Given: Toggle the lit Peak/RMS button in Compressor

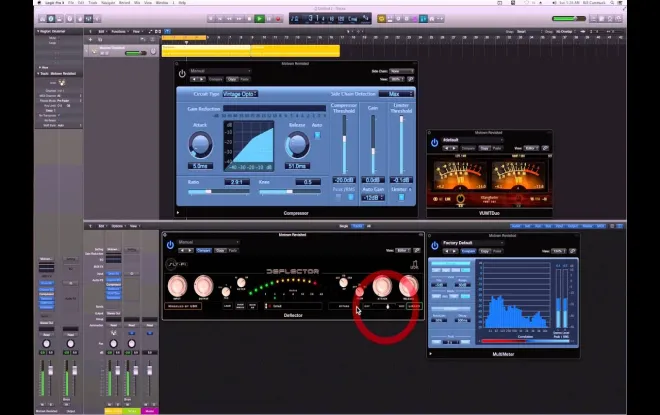Looking at the screenshot, I should (x=350, y=197).
